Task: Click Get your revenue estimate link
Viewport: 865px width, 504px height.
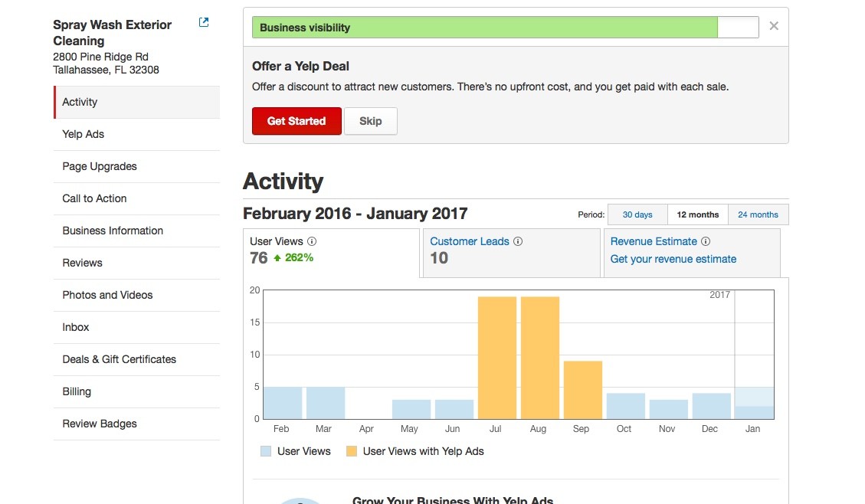Action: [x=673, y=259]
